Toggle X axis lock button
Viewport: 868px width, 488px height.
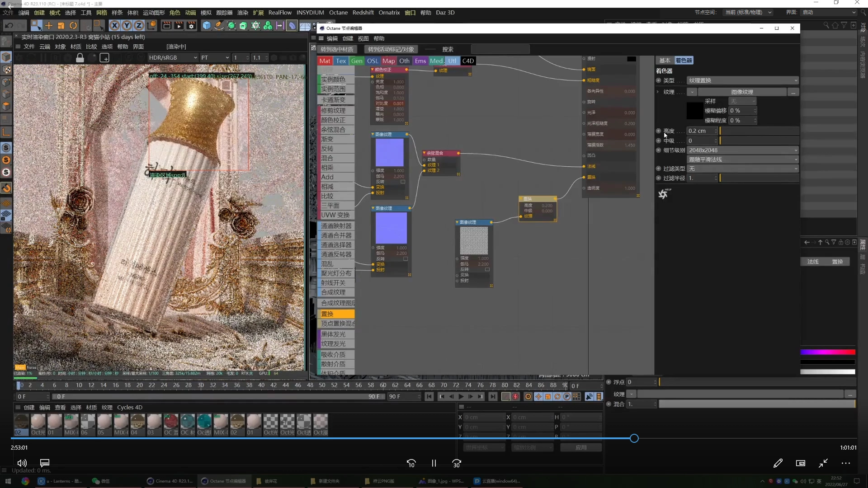(115, 26)
